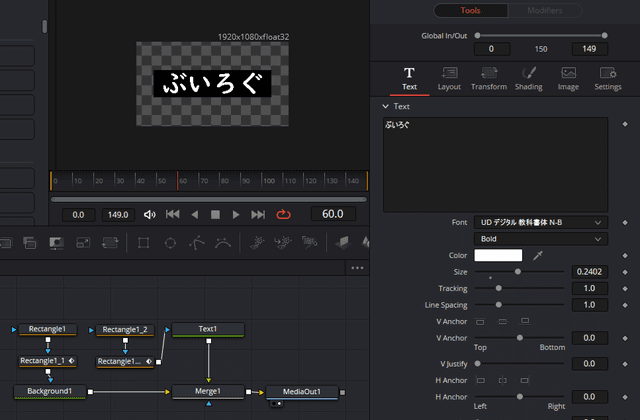
Task: Select the MediaOut1 node
Action: tap(302, 392)
